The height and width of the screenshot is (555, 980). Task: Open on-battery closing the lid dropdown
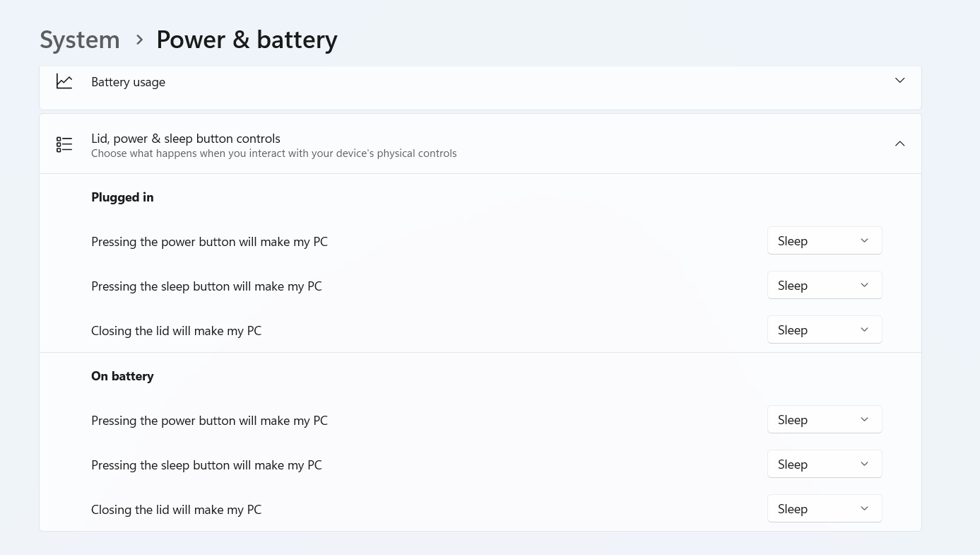(825, 508)
